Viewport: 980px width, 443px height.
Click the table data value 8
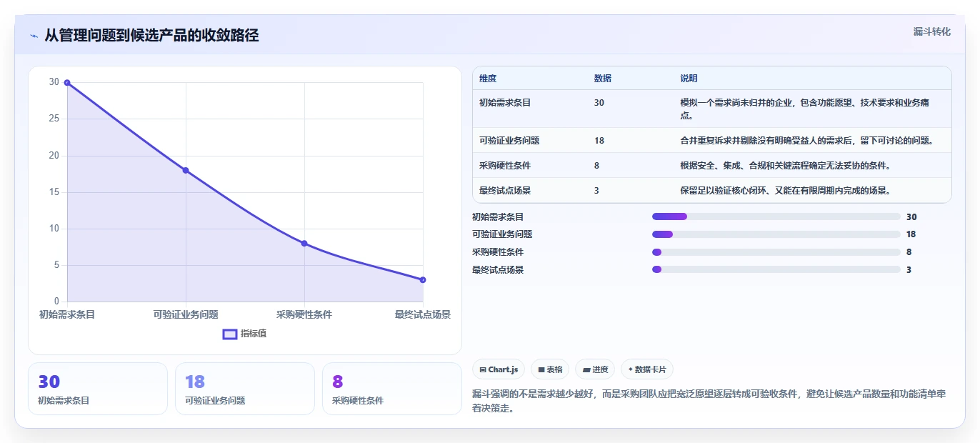tap(597, 166)
